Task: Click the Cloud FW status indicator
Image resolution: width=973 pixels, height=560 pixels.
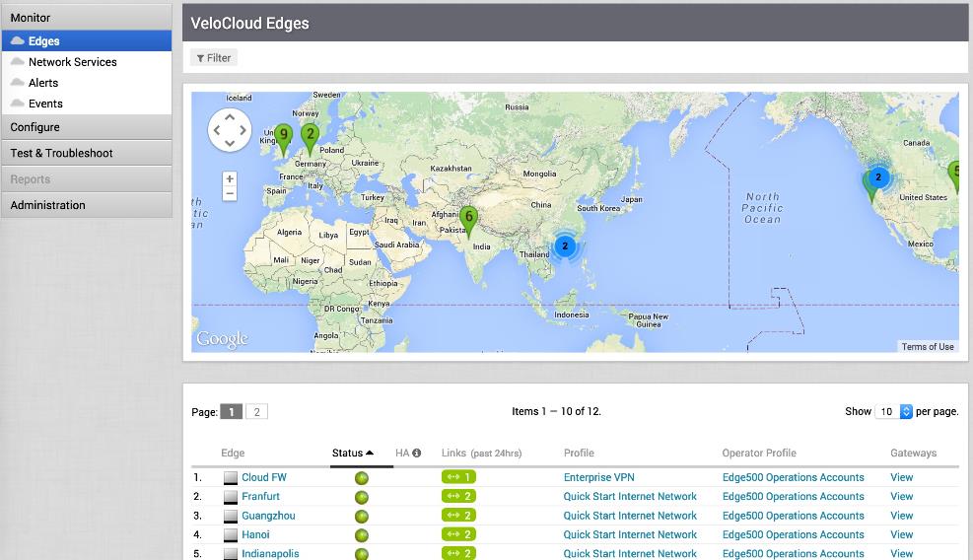Action: [x=361, y=478]
